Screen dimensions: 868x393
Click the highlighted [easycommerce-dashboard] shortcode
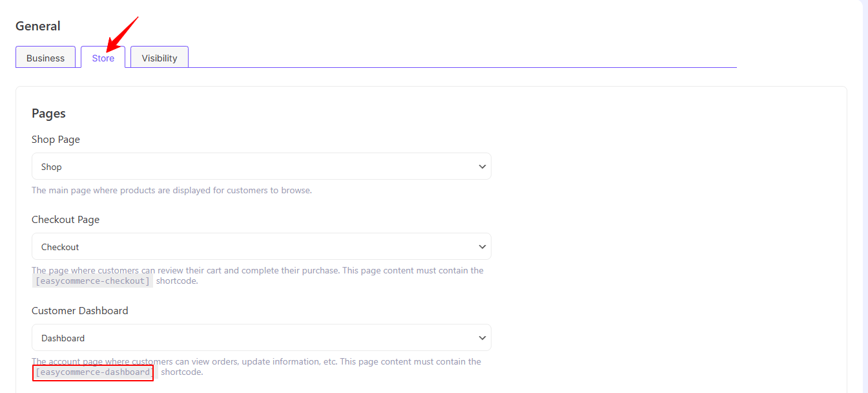[x=93, y=372]
